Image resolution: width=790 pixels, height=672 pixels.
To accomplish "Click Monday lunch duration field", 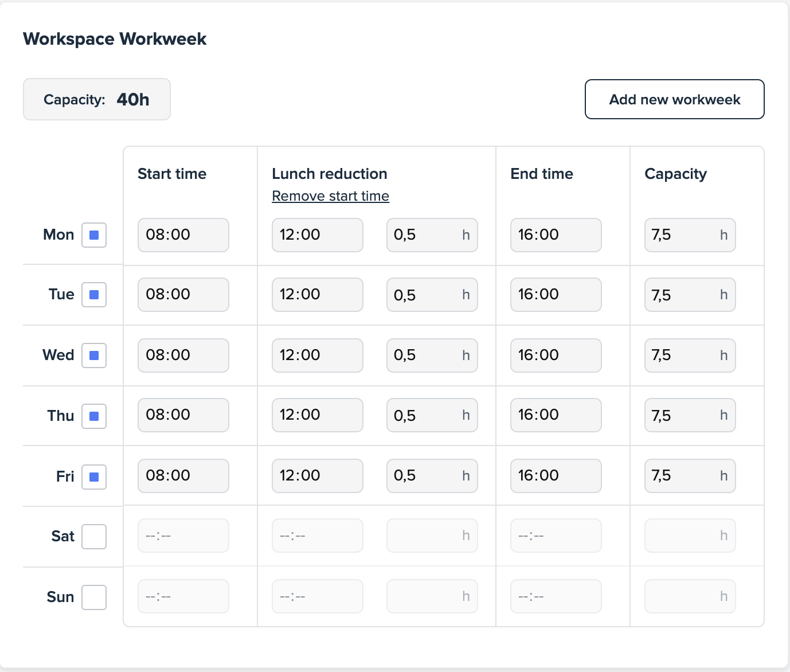I will 425,235.
